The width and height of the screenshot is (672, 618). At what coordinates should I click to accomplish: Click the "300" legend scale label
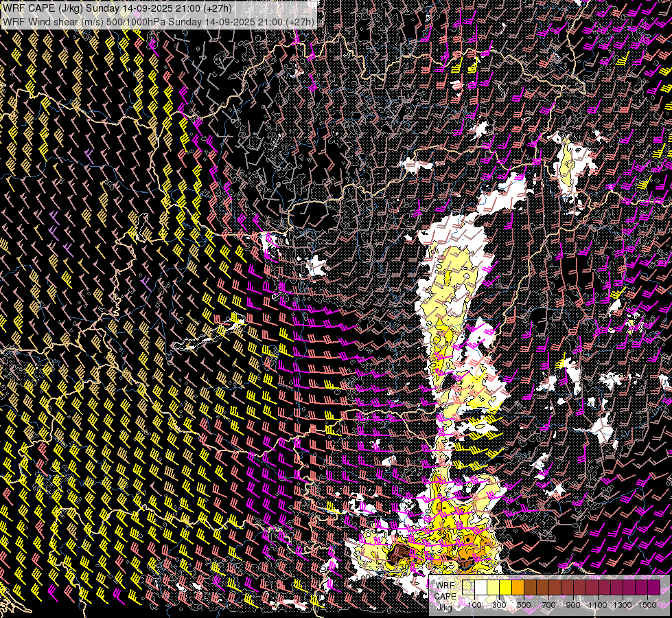coord(499,604)
